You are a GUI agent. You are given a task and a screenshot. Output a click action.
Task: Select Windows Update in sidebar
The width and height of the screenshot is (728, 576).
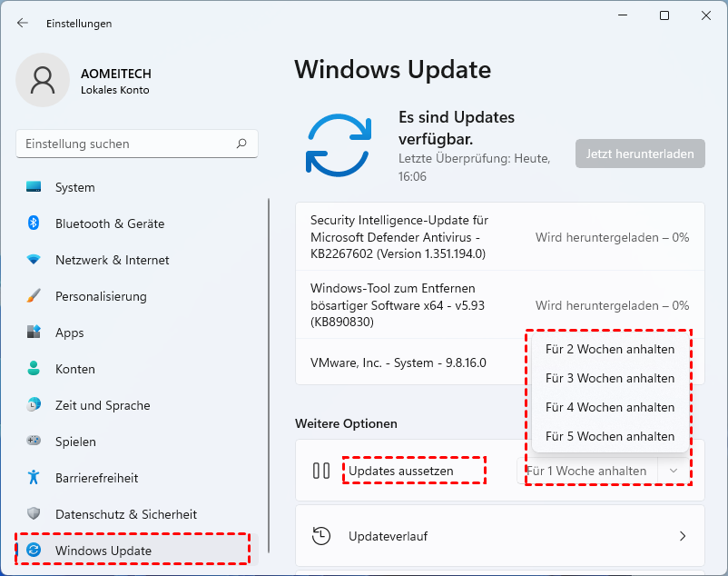tap(137, 551)
